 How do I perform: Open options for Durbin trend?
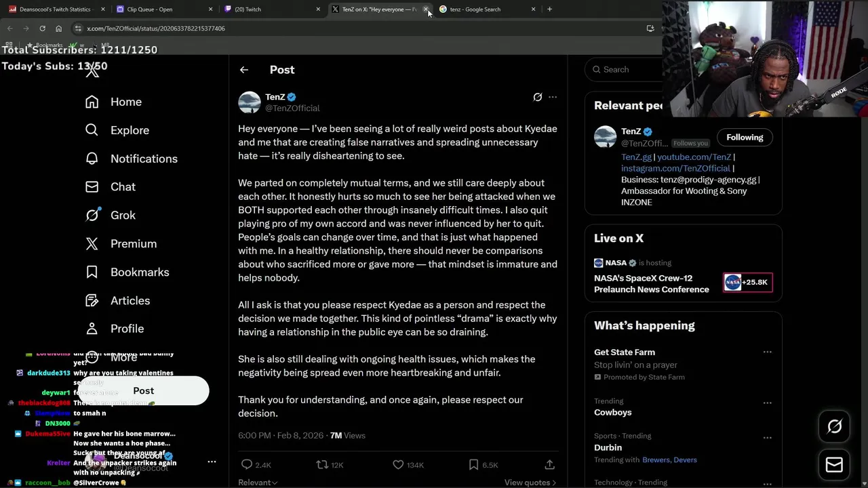point(767,437)
